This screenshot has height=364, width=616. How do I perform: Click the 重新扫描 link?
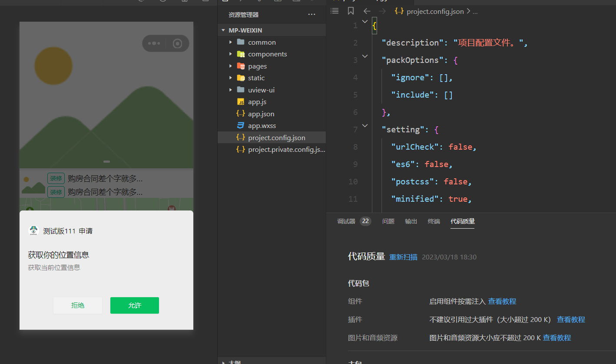coord(403,257)
